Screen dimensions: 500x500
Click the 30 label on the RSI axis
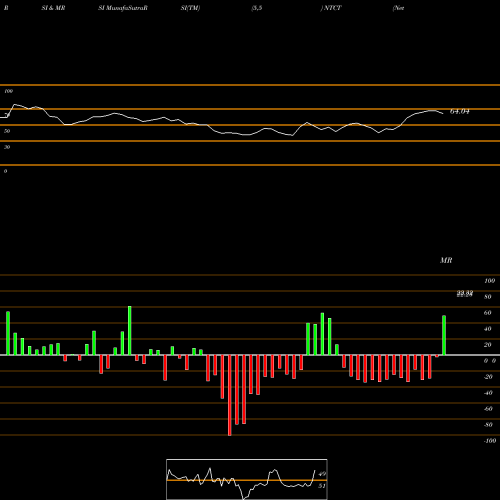[7, 147]
